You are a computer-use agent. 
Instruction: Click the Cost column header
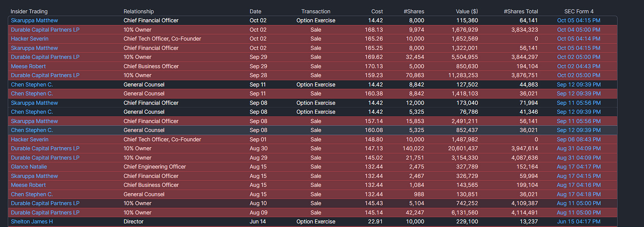377,12
